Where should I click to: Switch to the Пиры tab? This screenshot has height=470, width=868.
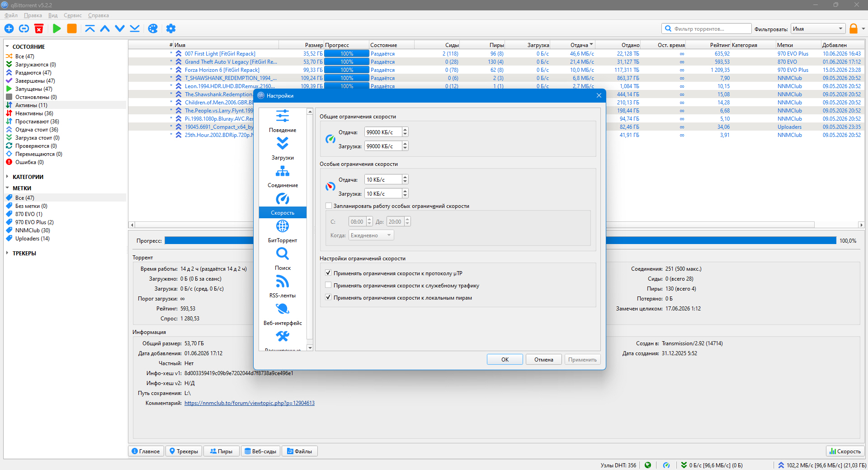tap(221, 451)
